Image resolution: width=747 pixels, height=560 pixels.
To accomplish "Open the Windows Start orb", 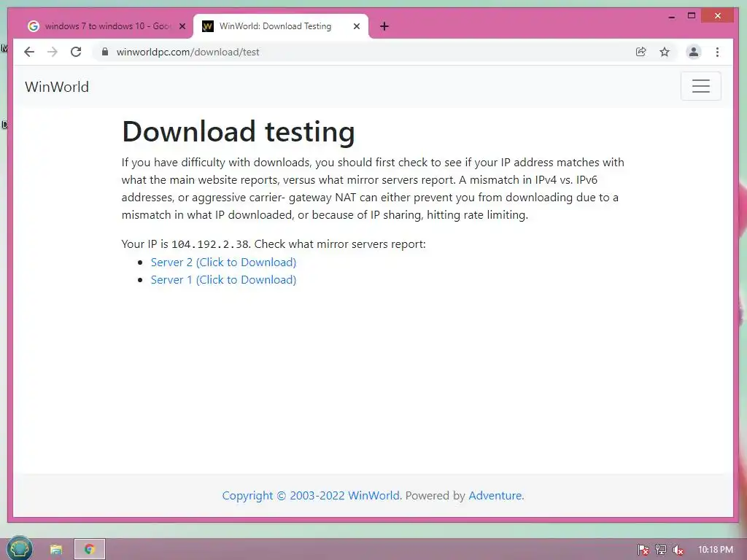I will [x=20, y=548].
